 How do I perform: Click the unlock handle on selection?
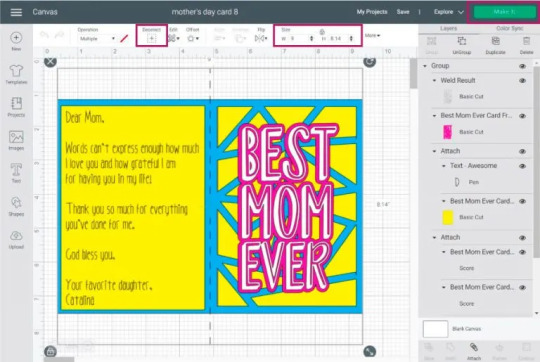coord(50,351)
